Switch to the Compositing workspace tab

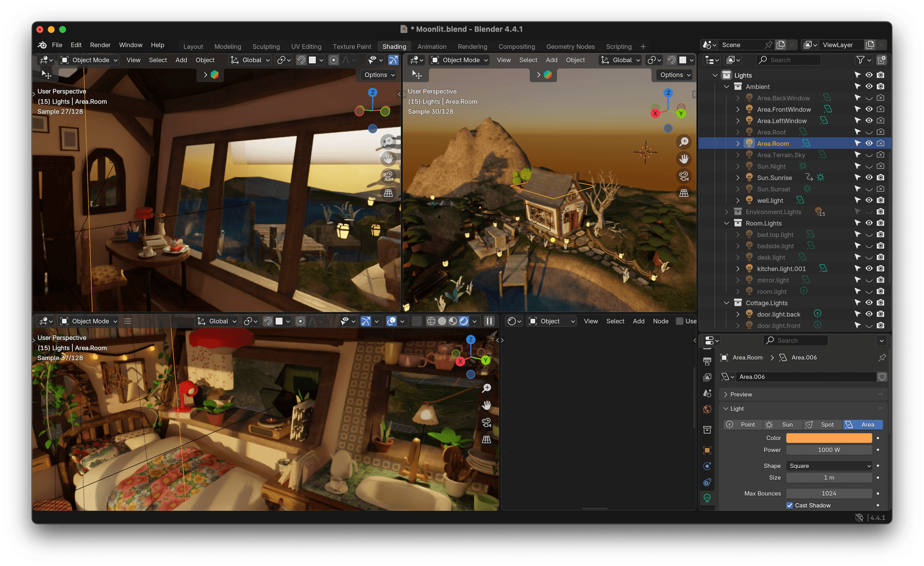pos(516,47)
